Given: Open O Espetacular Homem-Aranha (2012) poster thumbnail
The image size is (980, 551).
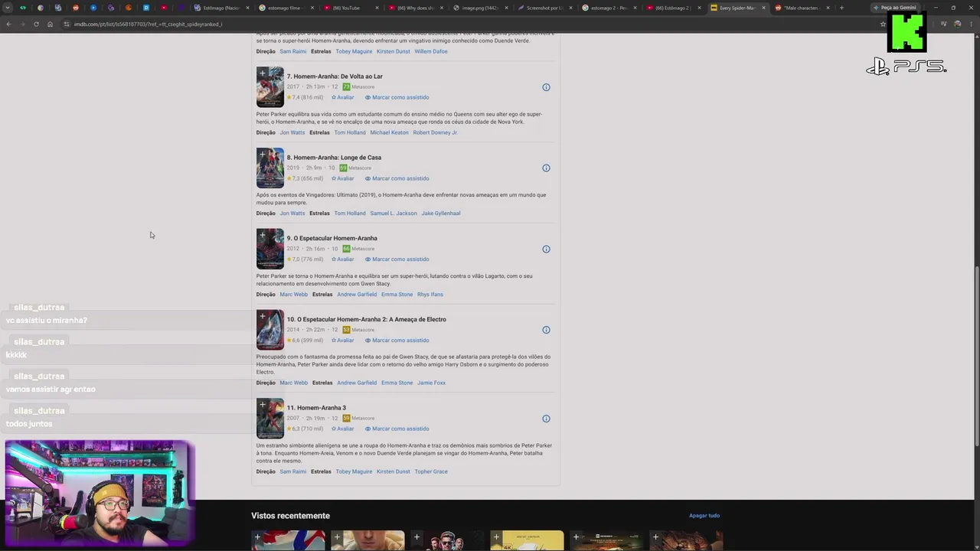Looking at the screenshot, I should tap(270, 249).
